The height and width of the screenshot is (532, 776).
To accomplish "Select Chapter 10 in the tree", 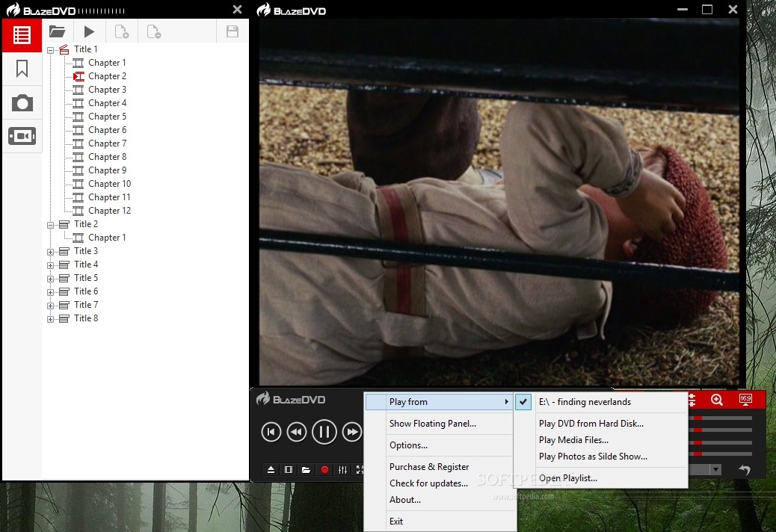I will (109, 184).
